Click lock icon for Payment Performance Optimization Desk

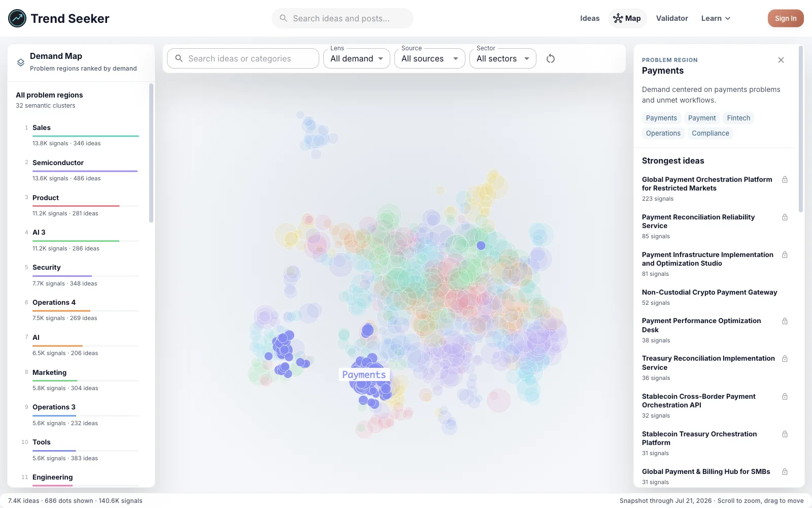pyautogui.click(x=785, y=321)
